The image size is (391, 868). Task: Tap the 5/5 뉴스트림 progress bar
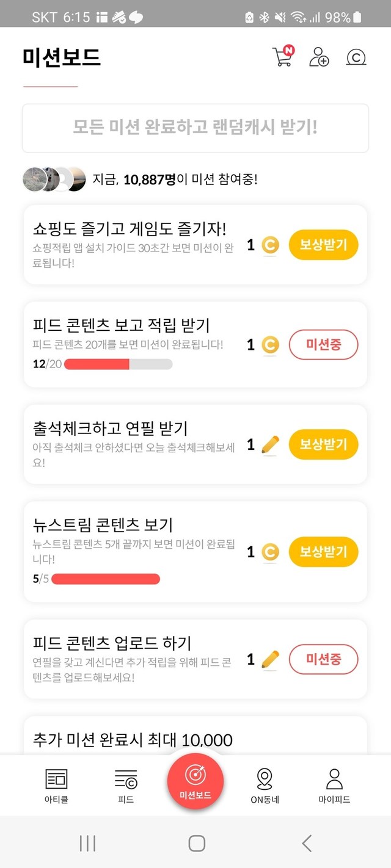[105, 579]
